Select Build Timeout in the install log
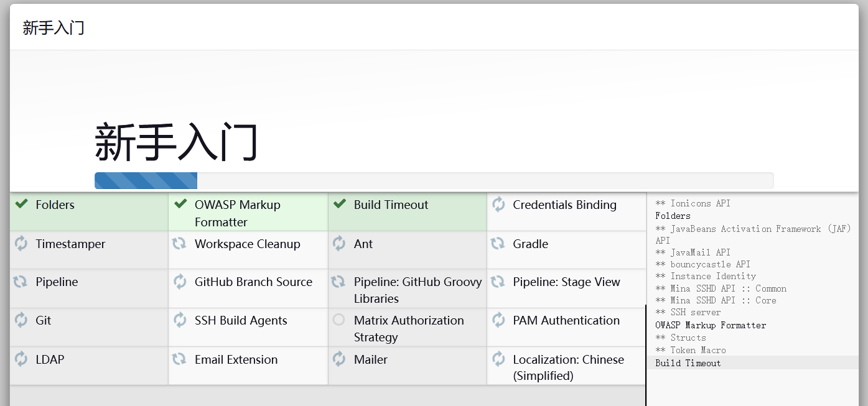 click(688, 363)
